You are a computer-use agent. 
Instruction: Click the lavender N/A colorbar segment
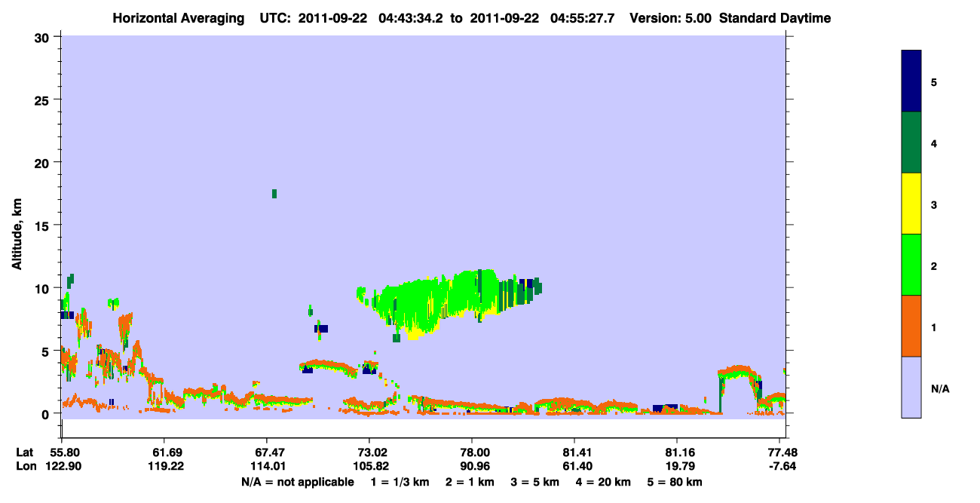[x=911, y=387]
